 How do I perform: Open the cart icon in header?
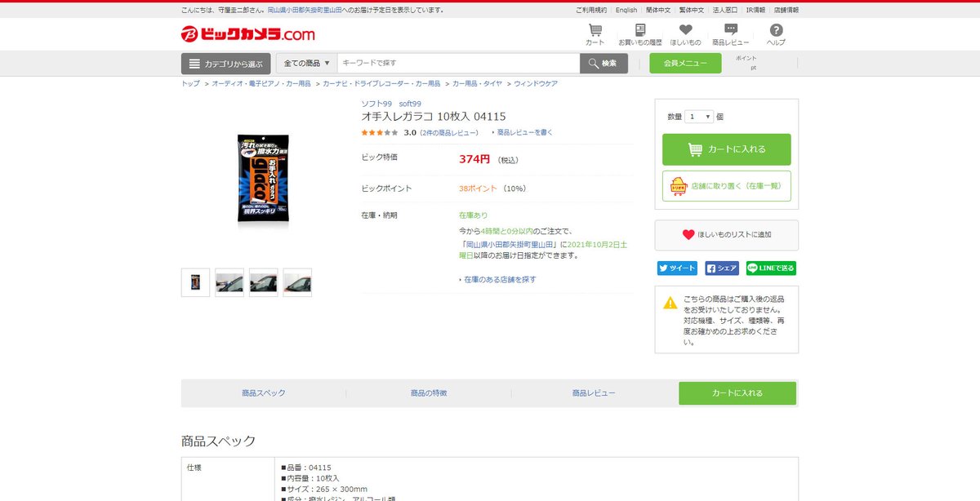[595, 34]
